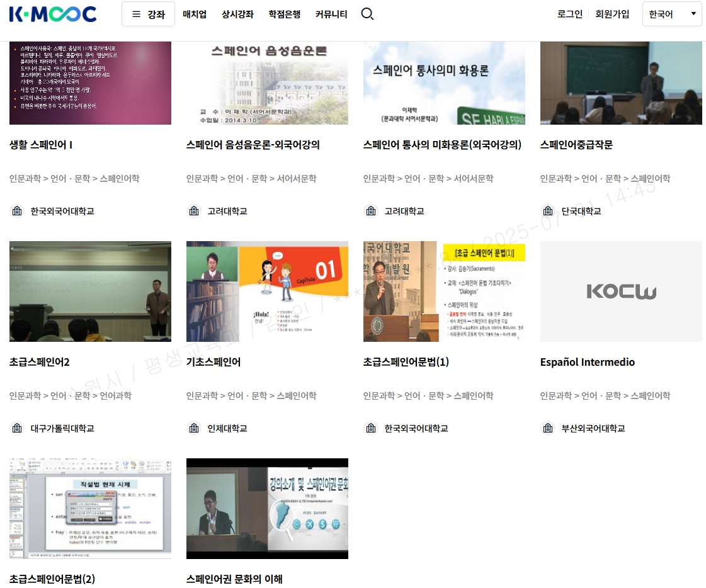Open the 스페인어권 문화의 이해 lecture thumbnail

[x=267, y=508]
